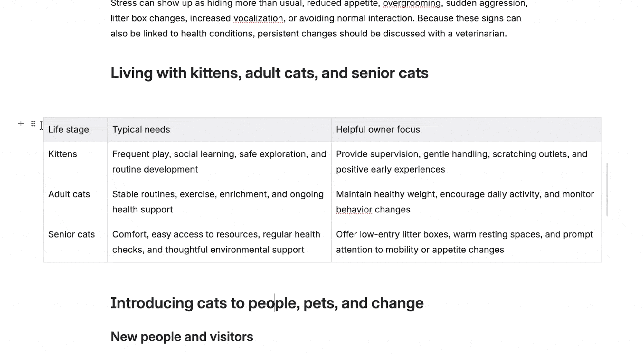Click the 'Life stage' header cell
644x355 pixels.
coord(75,130)
